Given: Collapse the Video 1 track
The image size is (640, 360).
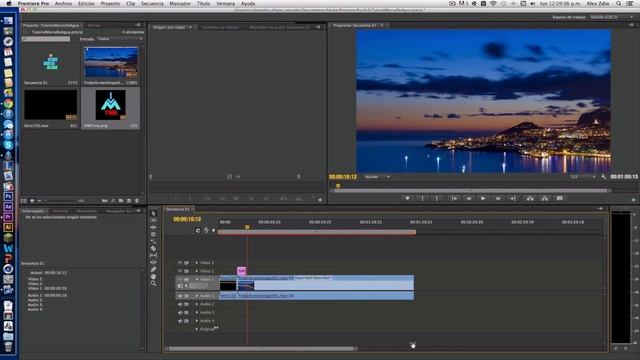Looking at the screenshot, I should coord(197,279).
